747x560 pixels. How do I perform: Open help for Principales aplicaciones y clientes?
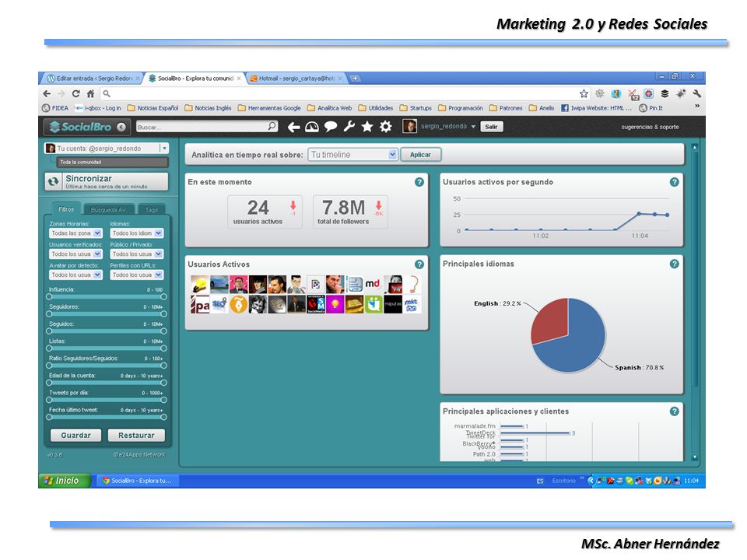pos(674,411)
